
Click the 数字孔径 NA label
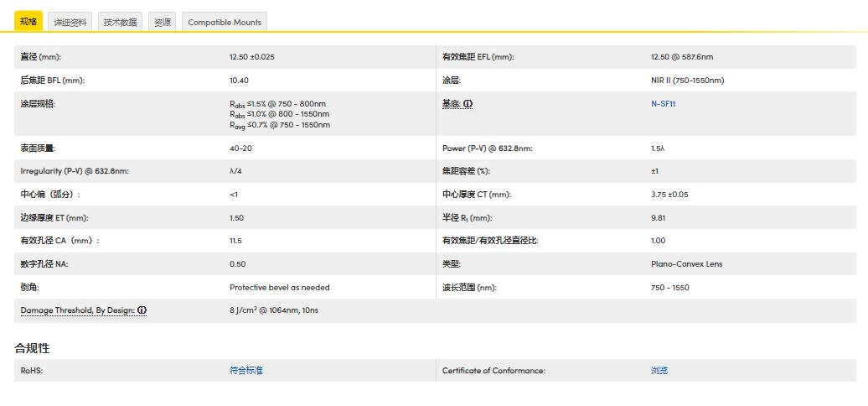pyautogui.click(x=44, y=264)
